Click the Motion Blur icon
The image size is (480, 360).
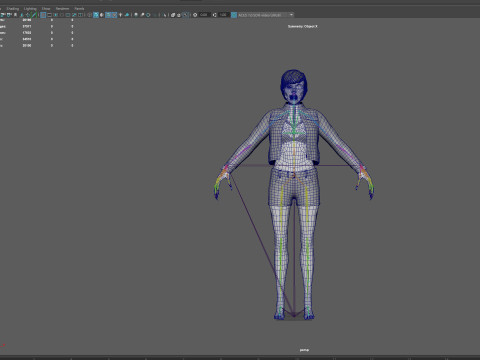tap(142, 15)
